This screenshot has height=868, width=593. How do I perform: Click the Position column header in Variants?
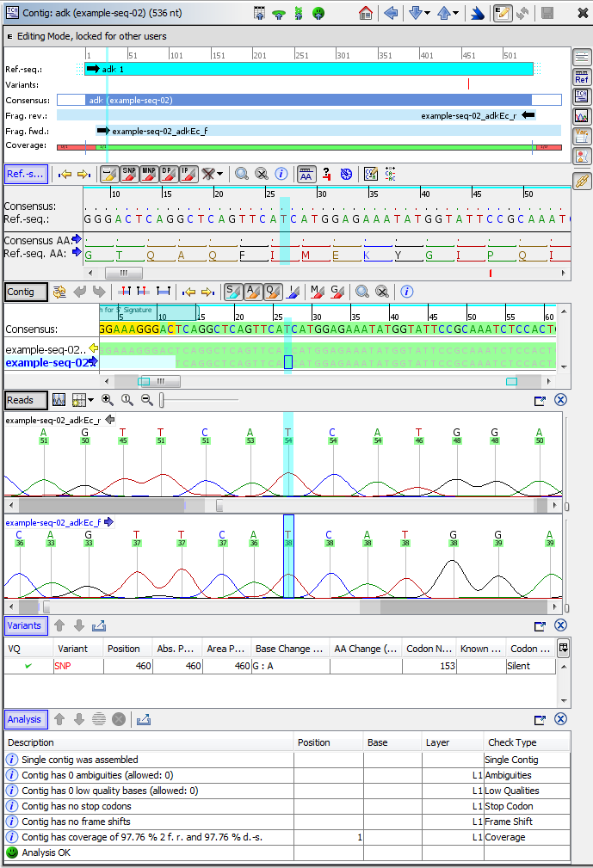click(x=124, y=649)
